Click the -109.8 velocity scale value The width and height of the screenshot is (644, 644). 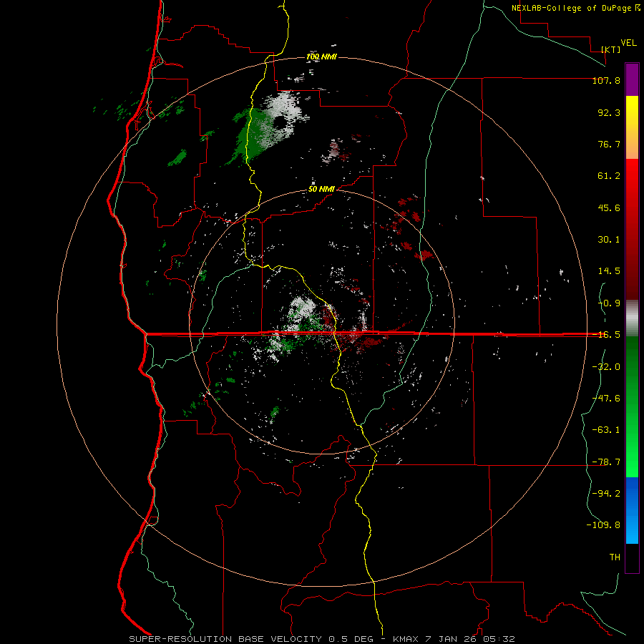pos(603,525)
